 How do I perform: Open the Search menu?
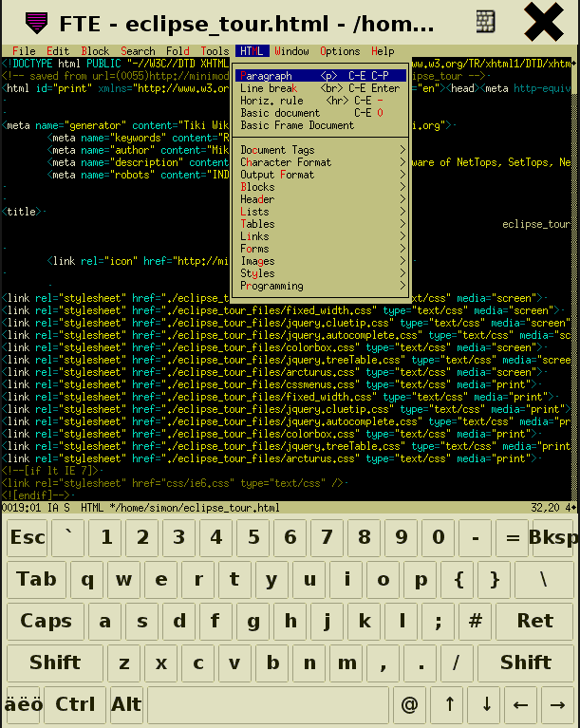coord(138,51)
